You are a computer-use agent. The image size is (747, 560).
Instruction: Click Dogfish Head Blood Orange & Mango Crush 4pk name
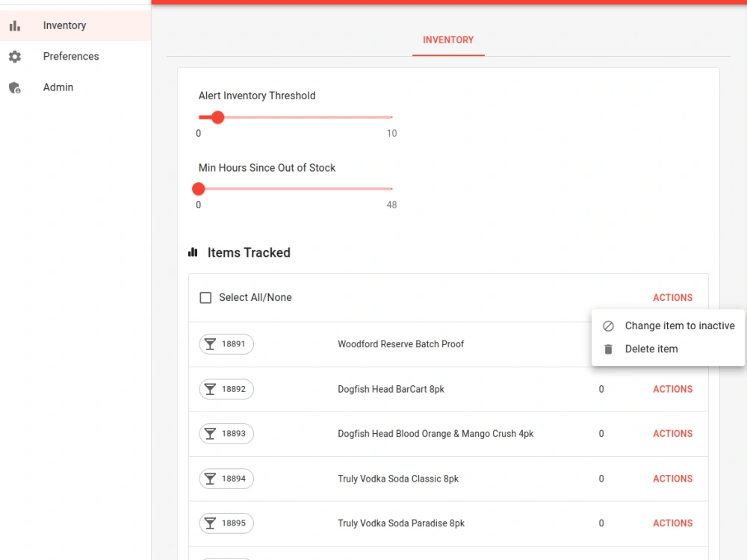(x=436, y=433)
